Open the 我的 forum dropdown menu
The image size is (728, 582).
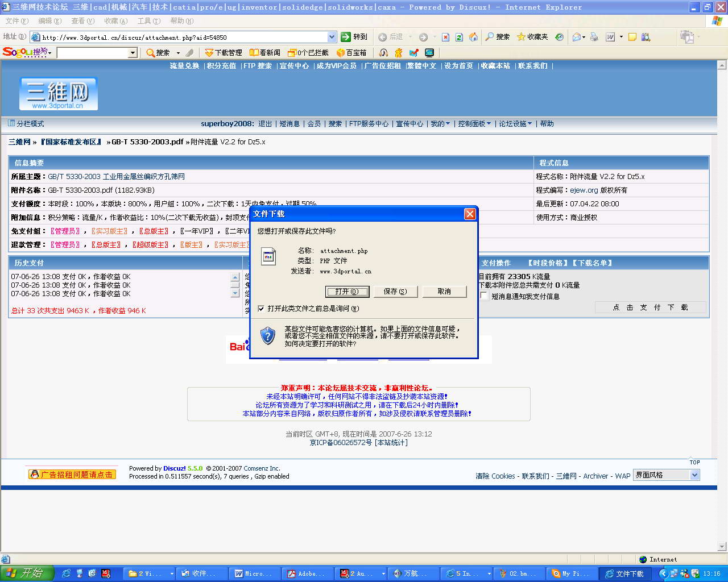(x=440, y=124)
